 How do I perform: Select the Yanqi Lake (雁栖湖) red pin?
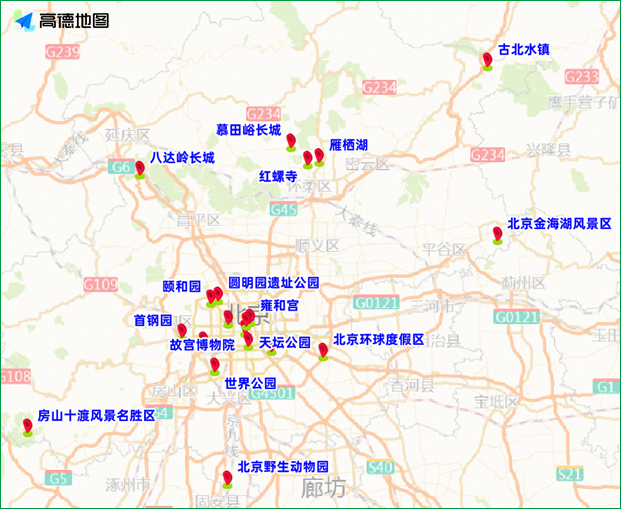(x=319, y=155)
